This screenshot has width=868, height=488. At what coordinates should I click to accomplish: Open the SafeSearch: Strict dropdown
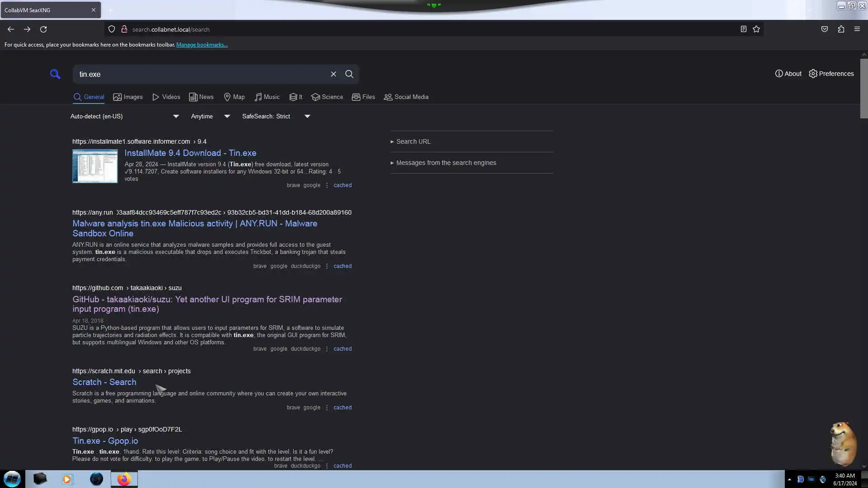(276, 117)
